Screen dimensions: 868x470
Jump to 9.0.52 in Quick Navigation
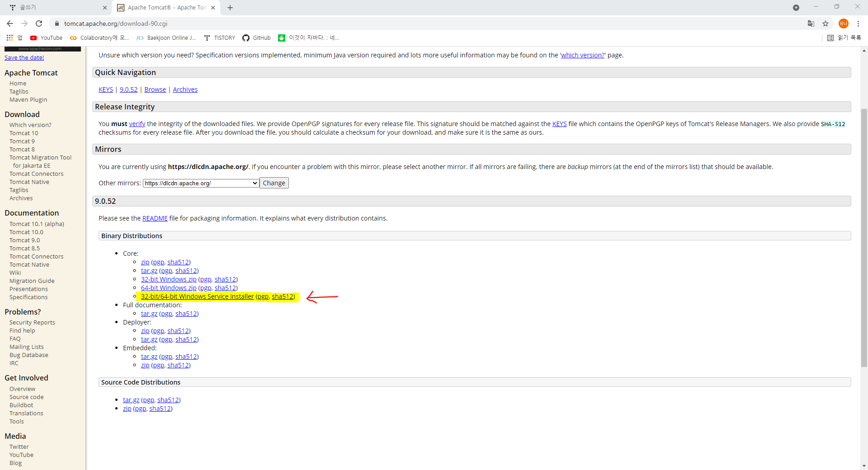(x=128, y=89)
